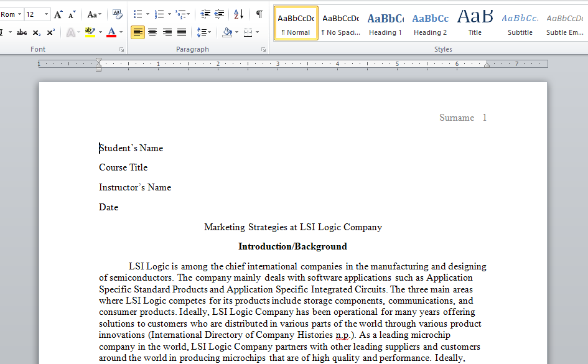Toggle subscript formatting
Screen dimensions: 588x364
point(36,32)
